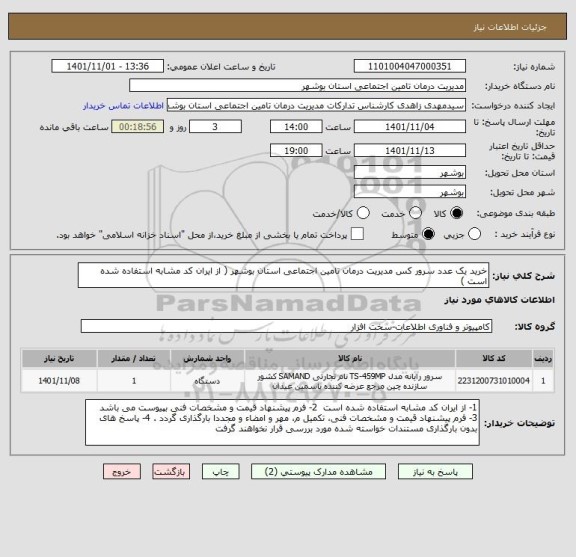576x557 pixels.
Task: Click the need date cell 1401/11/08
Action: click(59, 381)
